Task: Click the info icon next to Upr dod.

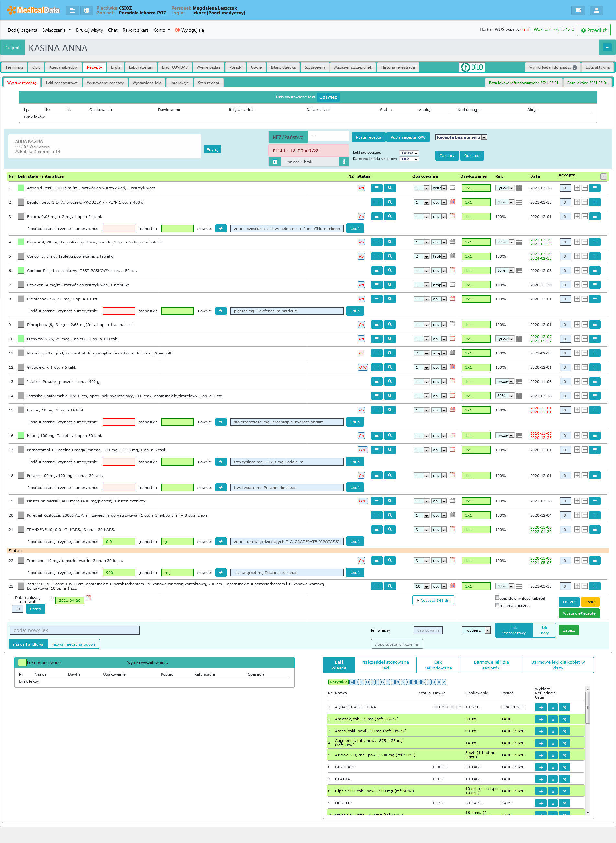Action: [344, 162]
